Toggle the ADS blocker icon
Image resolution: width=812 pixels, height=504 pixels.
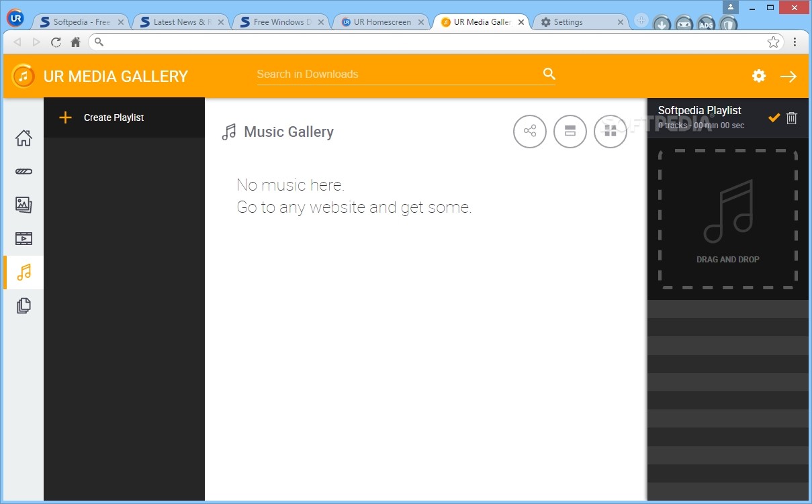(707, 25)
